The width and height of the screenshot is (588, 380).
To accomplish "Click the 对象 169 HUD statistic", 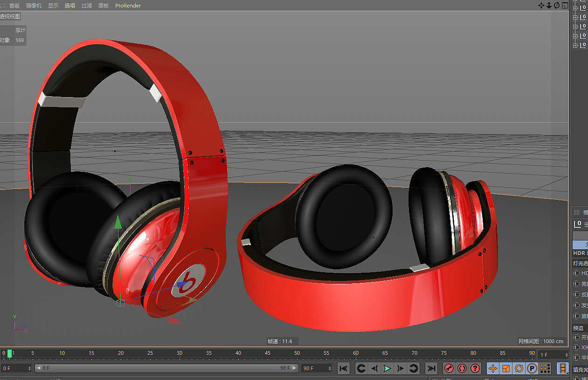I will pyautogui.click(x=12, y=40).
